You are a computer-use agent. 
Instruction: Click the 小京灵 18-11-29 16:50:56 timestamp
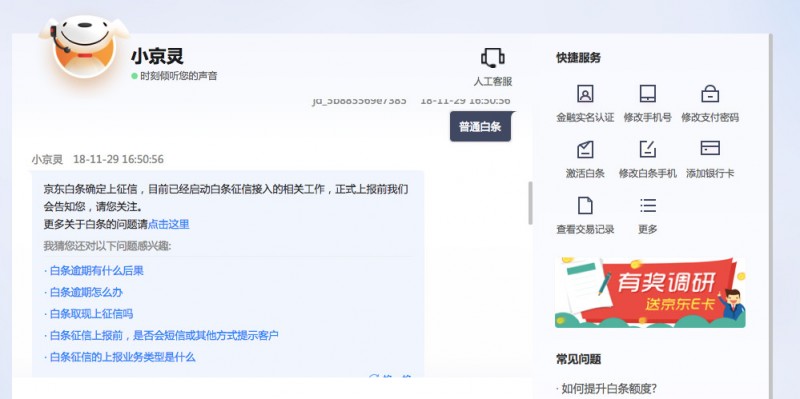tap(97, 159)
